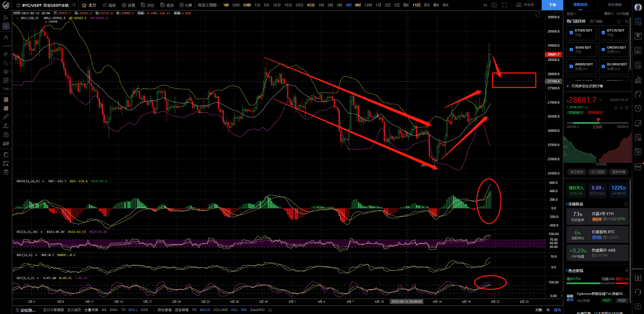This screenshot has height=314, width=644.
Task: Select the 4时 timeframe
Action: [x=348, y=5]
